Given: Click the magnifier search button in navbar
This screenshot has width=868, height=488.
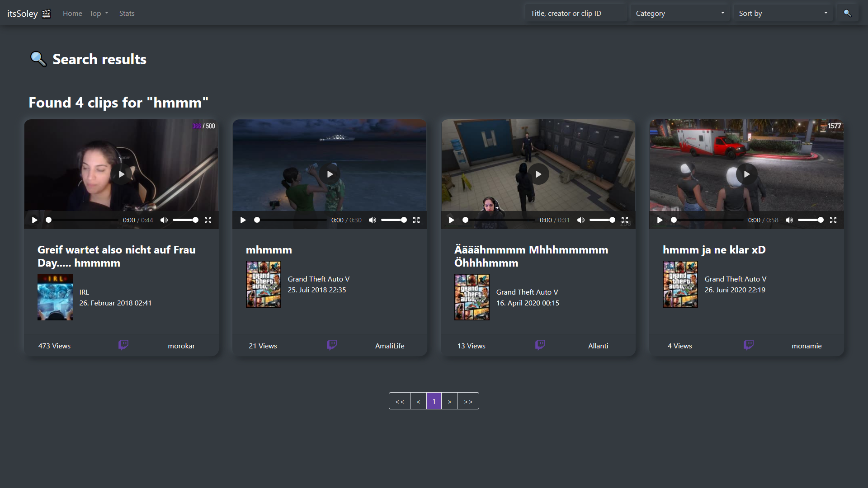Looking at the screenshot, I should point(847,13).
